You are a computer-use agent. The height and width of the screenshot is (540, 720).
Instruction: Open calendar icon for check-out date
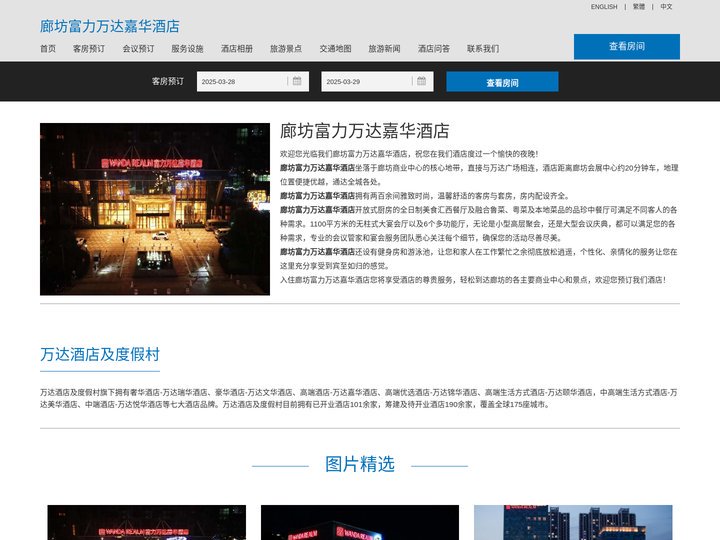click(x=422, y=81)
